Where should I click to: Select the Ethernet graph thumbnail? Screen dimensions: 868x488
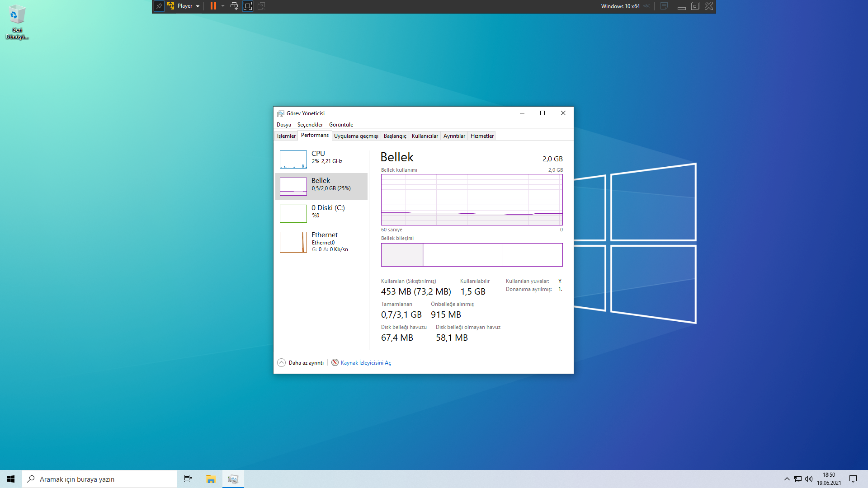click(293, 242)
